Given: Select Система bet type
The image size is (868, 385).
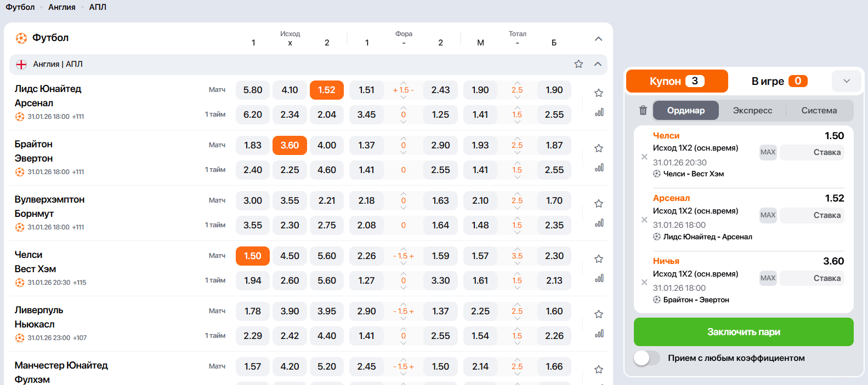Looking at the screenshot, I should (819, 110).
